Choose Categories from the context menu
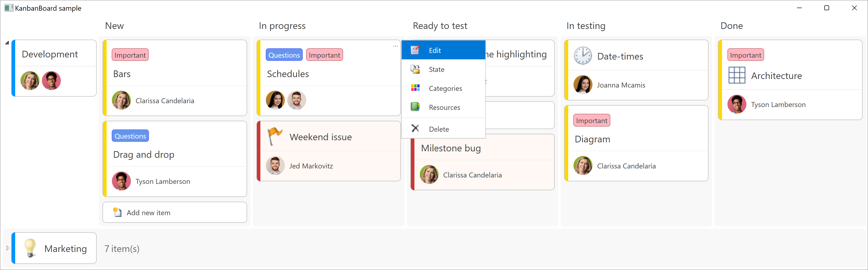The image size is (868, 270). (x=445, y=88)
